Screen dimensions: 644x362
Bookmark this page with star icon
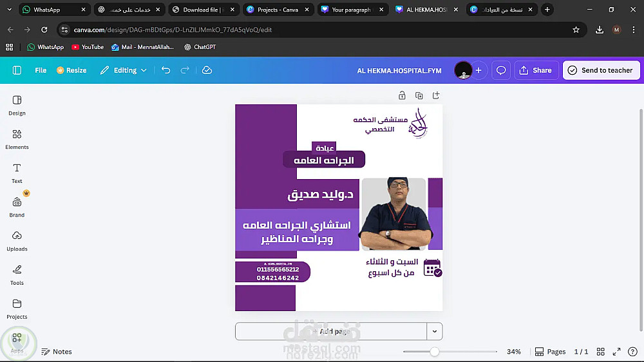point(576,30)
